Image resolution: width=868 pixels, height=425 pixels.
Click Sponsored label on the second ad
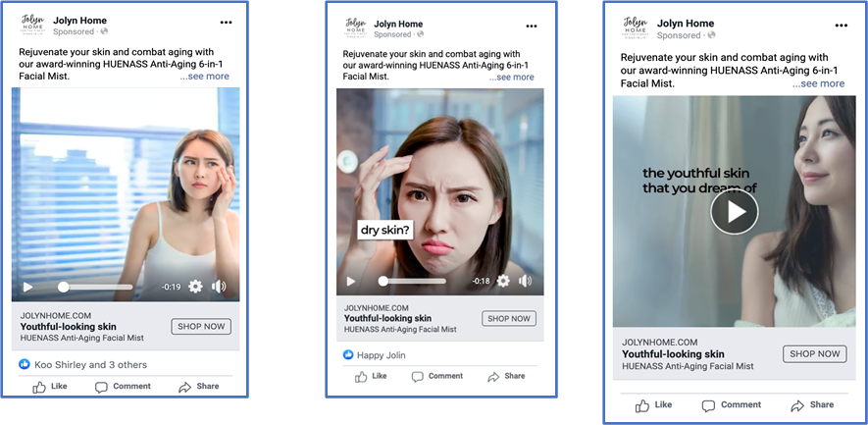tap(392, 34)
